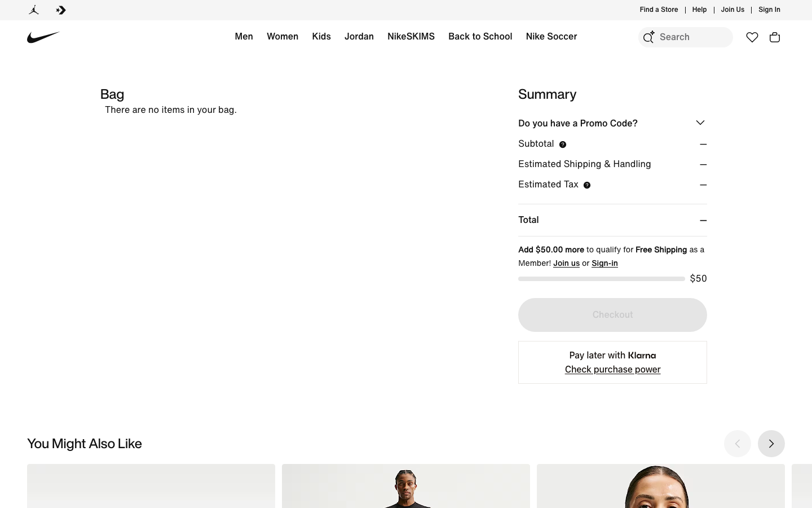Open the Nike Soccer menu

pos(551,36)
